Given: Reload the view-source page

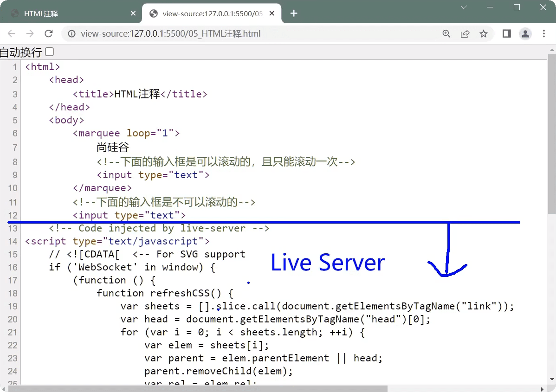Looking at the screenshot, I should [x=48, y=34].
